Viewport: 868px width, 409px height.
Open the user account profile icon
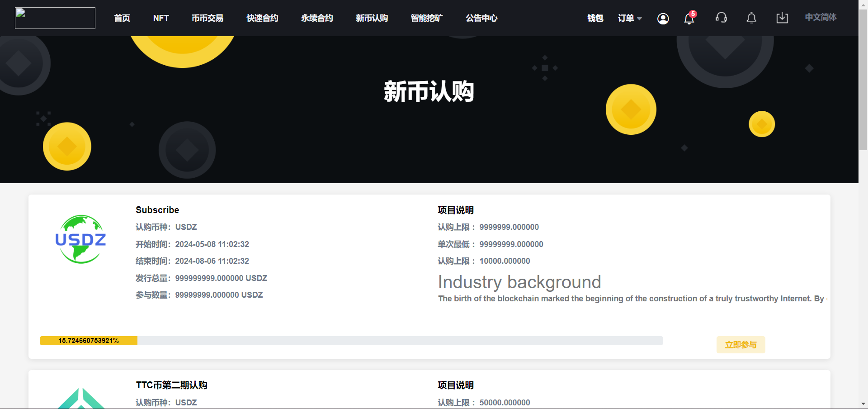(663, 19)
